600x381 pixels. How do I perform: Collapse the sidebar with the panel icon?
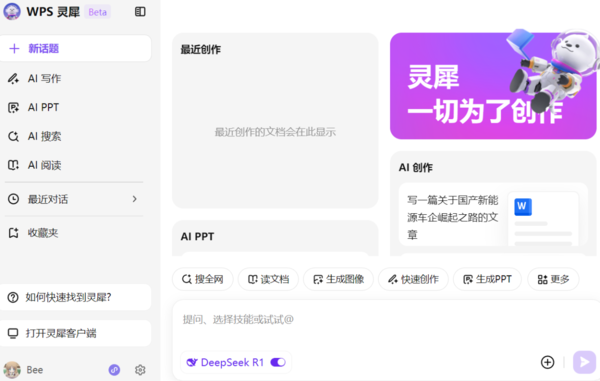coord(140,12)
